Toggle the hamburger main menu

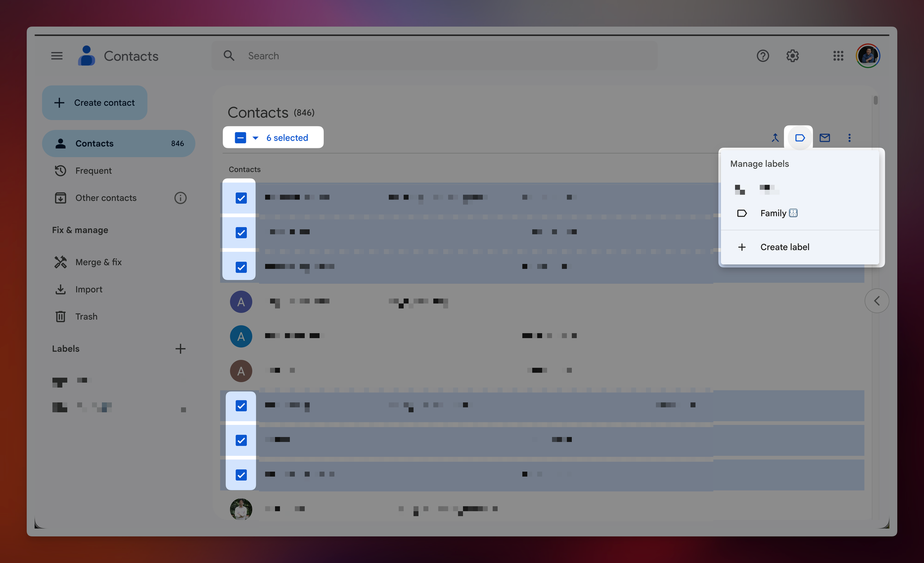click(x=57, y=56)
